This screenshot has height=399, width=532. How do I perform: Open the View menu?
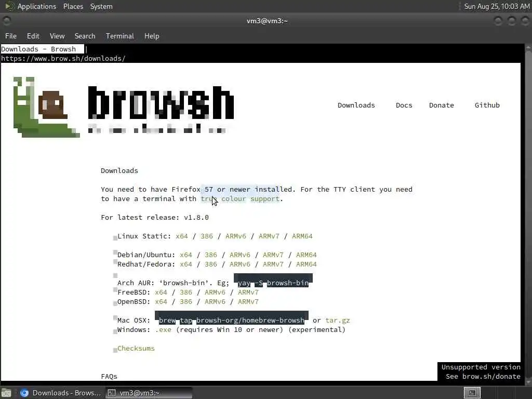coord(57,36)
